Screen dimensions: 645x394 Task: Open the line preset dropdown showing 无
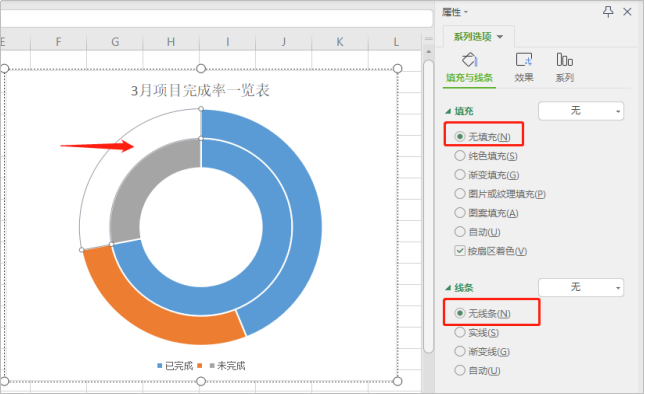pyautogui.click(x=581, y=287)
